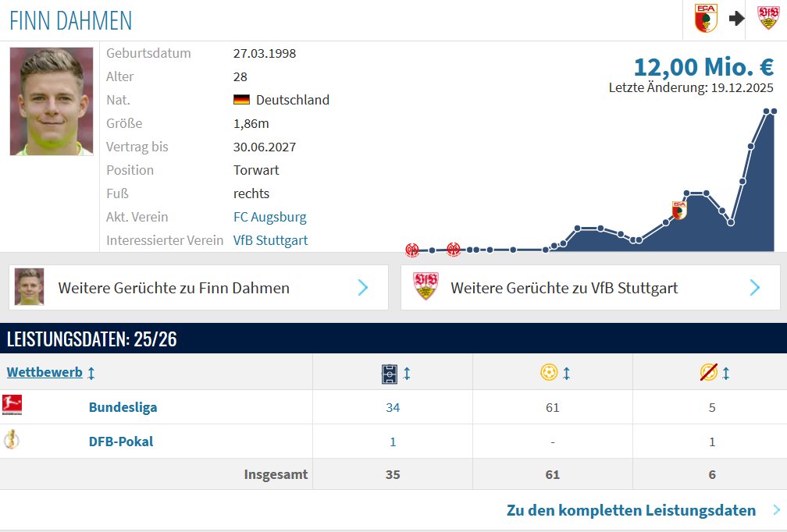787x532 pixels.
Task: Sort table by Wettbewerb column
Action: coord(45,372)
